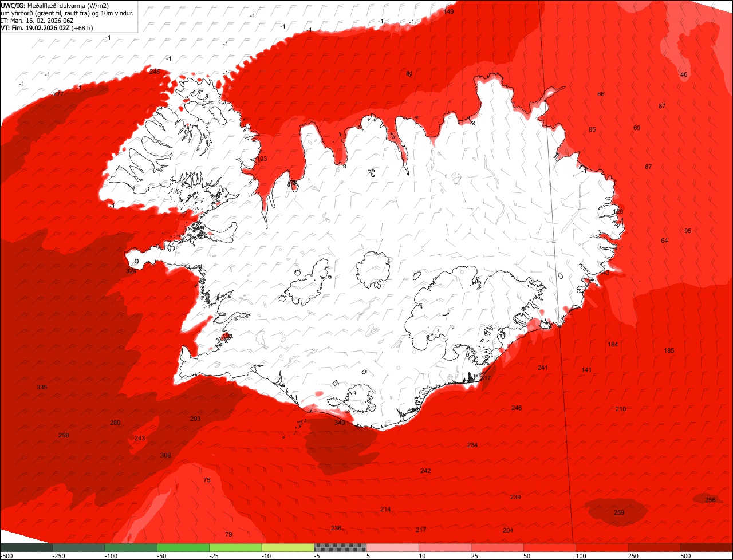The width and height of the screenshot is (733, 560).
Task: Click the map value '217' near the bottom
Action: [421, 530]
